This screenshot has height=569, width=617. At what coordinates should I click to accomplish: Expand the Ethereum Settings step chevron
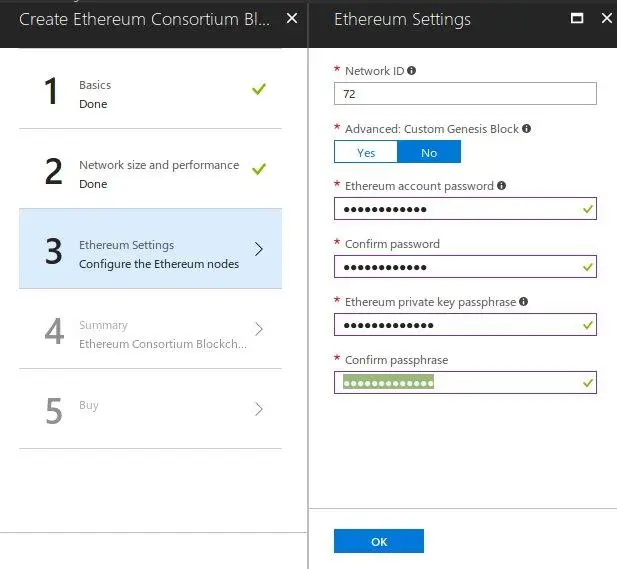[259, 249]
